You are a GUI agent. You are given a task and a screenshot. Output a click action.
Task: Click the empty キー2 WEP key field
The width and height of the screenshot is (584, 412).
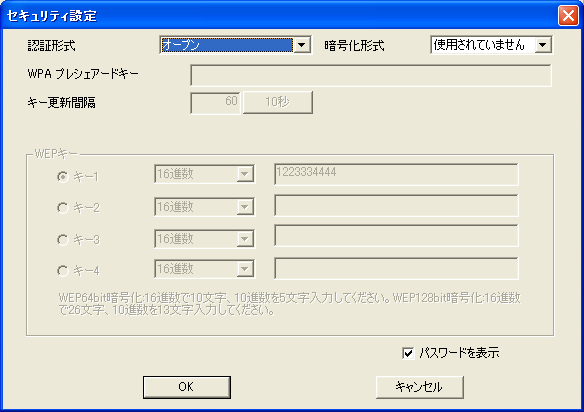coord(396,205)
